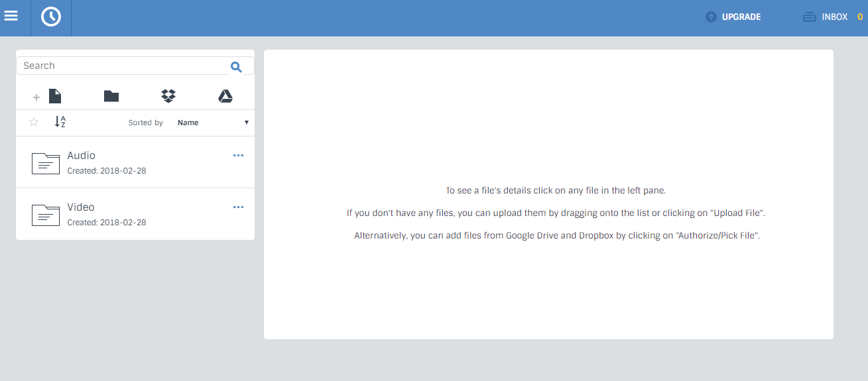
Task: Create a new folder icon
Action: coord(111,97)
